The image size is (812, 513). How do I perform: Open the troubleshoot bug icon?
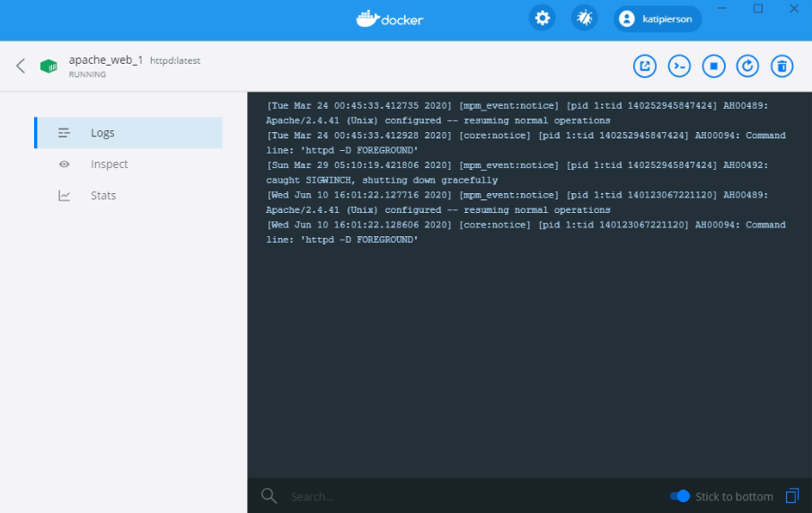pos(585,18)
